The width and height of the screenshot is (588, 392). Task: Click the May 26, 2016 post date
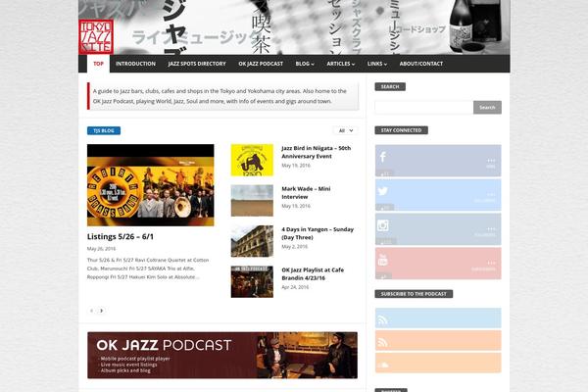(101, 249)
